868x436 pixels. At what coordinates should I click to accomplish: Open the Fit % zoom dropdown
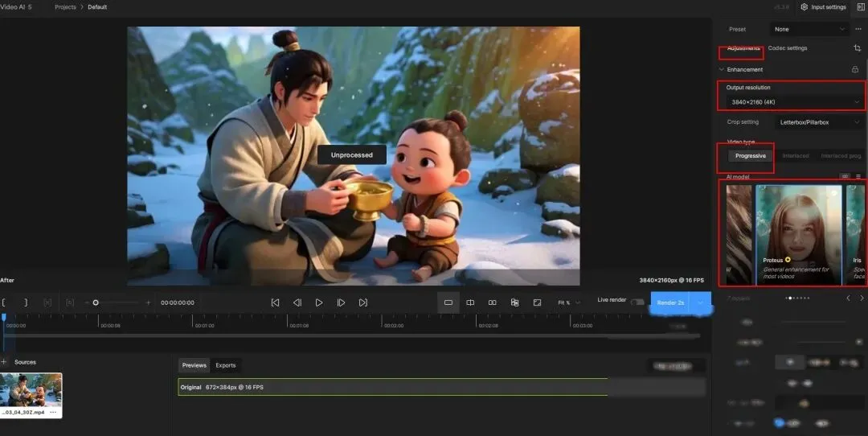pyautogui.click(x=569, y=302)
